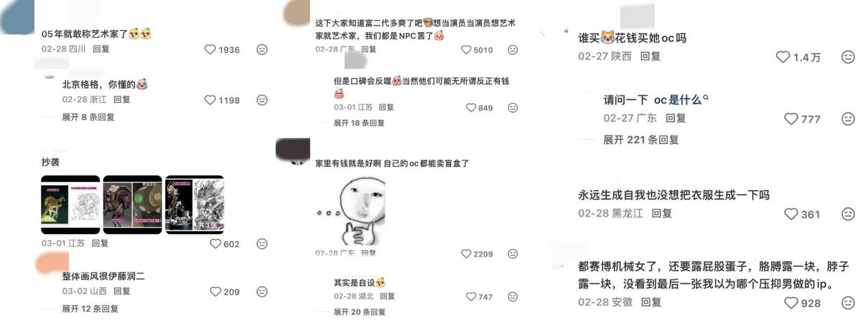Like the 整体画风很伊藤润二 comment
Screen dimensions: 868x321
215,292
